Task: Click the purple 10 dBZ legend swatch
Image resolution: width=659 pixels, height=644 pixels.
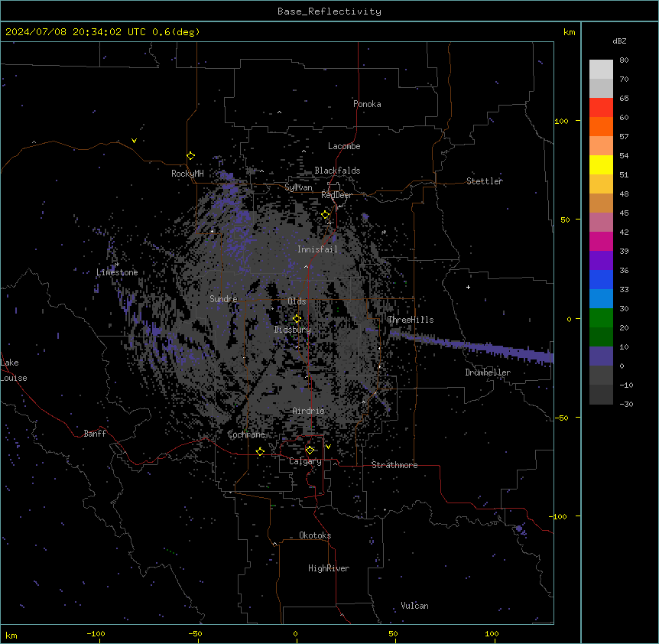Action: 601,356
